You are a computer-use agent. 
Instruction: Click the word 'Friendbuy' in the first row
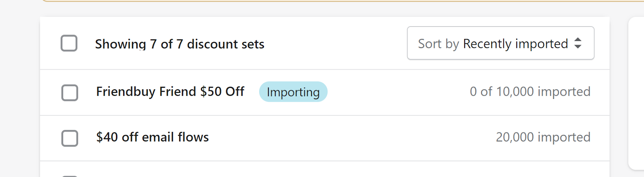coord(126,92)
